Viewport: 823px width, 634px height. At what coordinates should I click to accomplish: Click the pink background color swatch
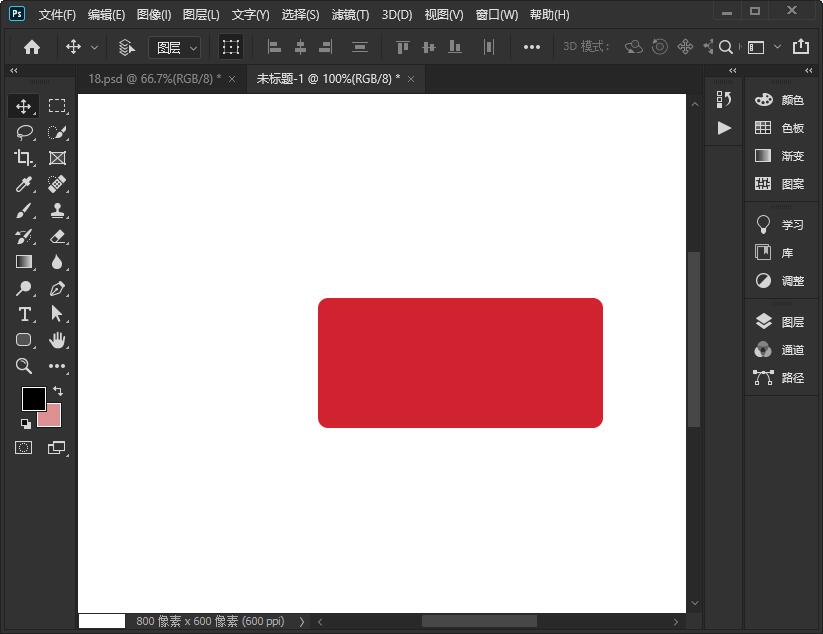(x=50, y=416)
